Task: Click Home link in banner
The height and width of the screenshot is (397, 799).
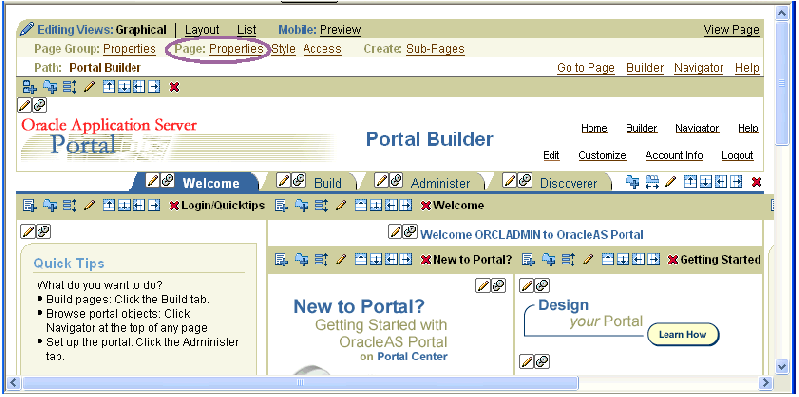Action: pyautogui.click(x=594, y=128)
